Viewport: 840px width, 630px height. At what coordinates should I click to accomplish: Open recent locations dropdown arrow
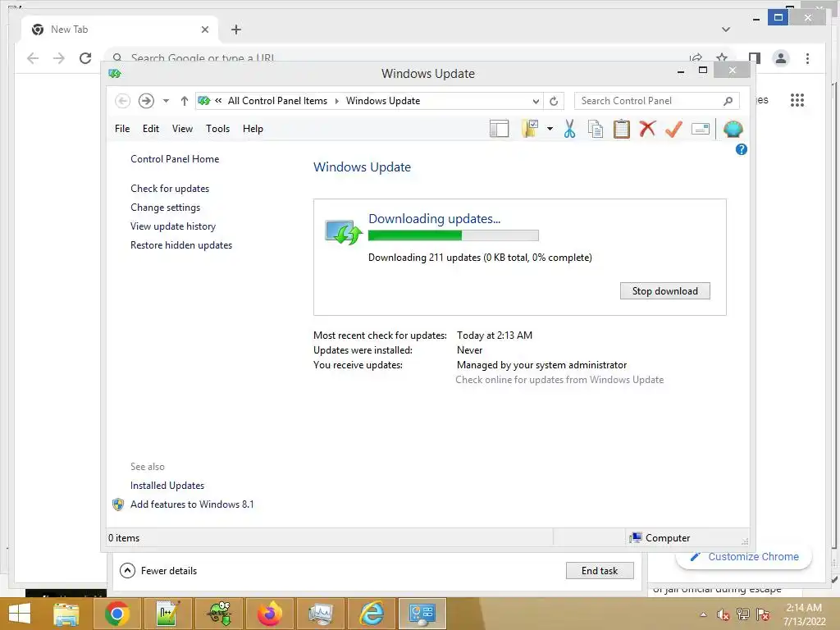[166, 101]
